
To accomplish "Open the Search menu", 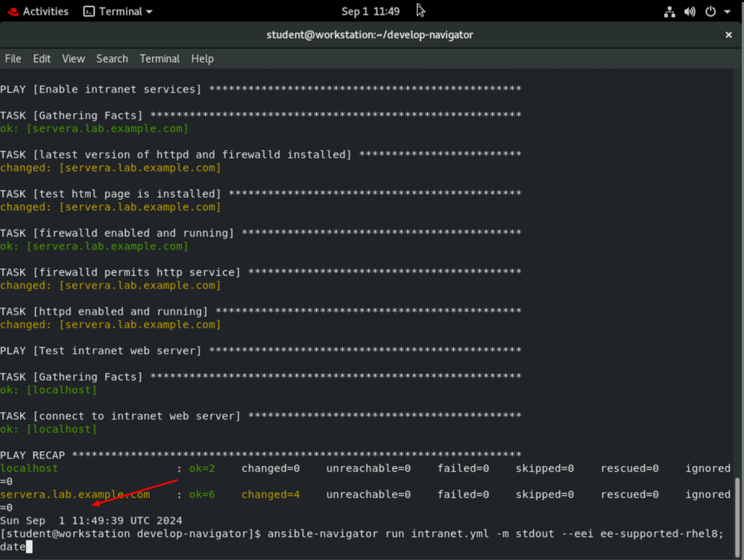I will tap(112, 58).
